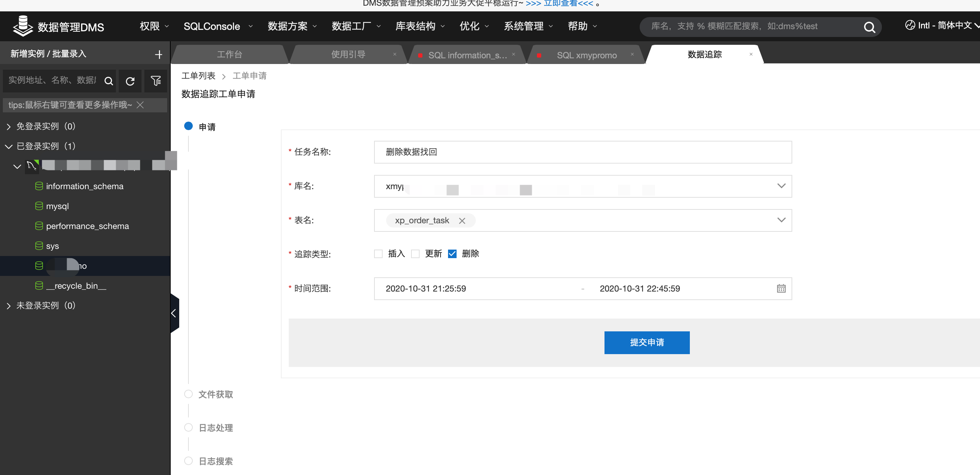Image resolution: width=980 pixels, height=475 pixels.
Task: Click the database icon beside mysql schema
Action: (x=39, y=206)
